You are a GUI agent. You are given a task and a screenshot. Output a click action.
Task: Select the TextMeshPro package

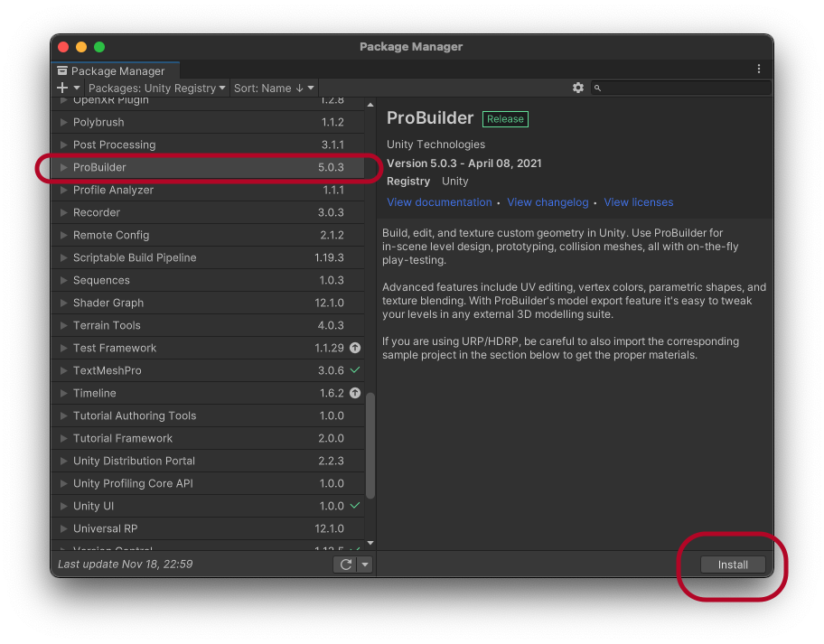pyautogui.click(x=208, y=370)
